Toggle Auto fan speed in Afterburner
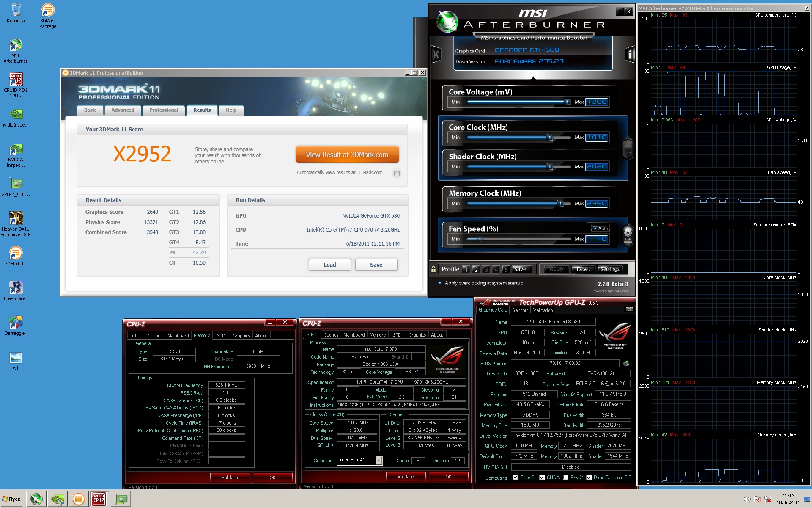This screenshot has width=812, height=508. pyautogui.click(x=600, y=229)
